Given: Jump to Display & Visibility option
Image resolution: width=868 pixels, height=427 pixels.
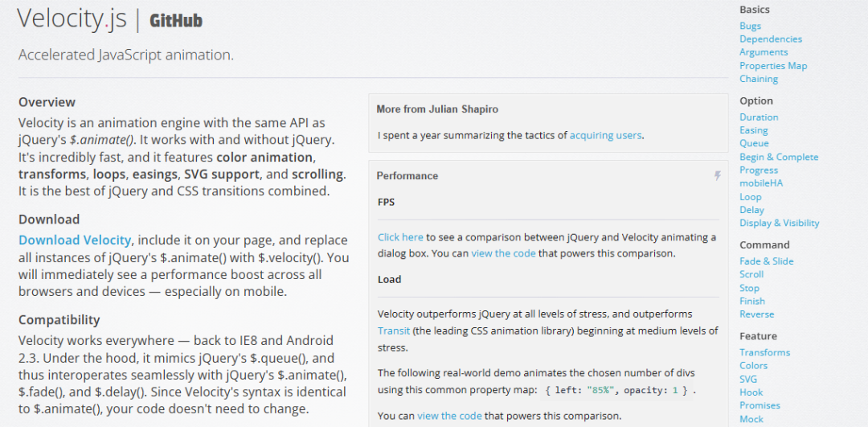Looking at the screenshot, I should [x=780, y=224].
